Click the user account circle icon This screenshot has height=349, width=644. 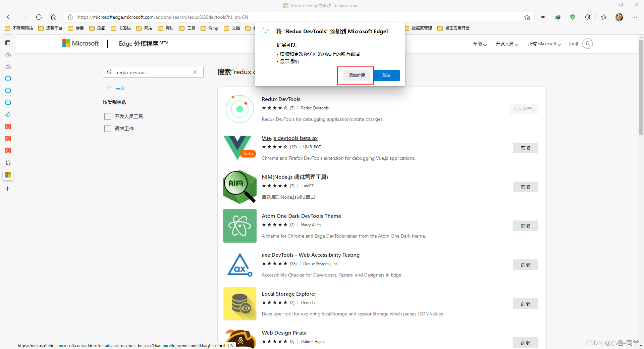pyautogui.click(x=588, y=44)
